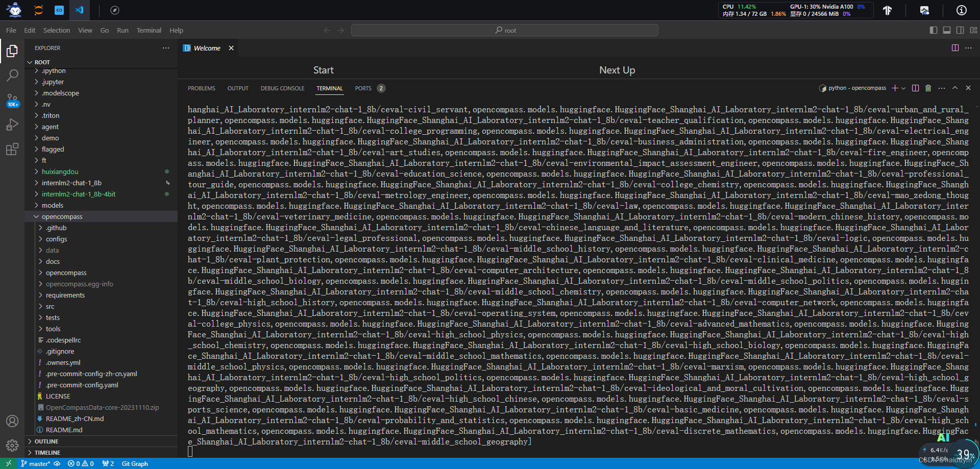The image size is (980, 469).
Task: Switch to the OUTPUT tab
Action: (238, 88)
